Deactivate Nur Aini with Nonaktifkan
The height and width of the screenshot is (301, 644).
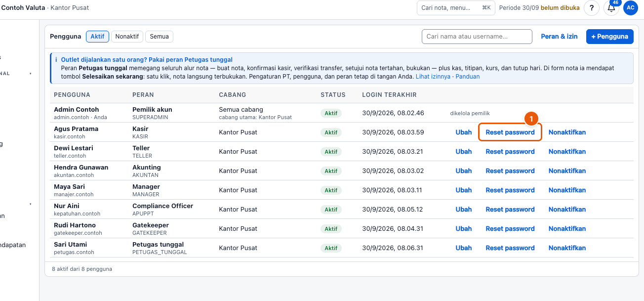(x=567, y=210)
